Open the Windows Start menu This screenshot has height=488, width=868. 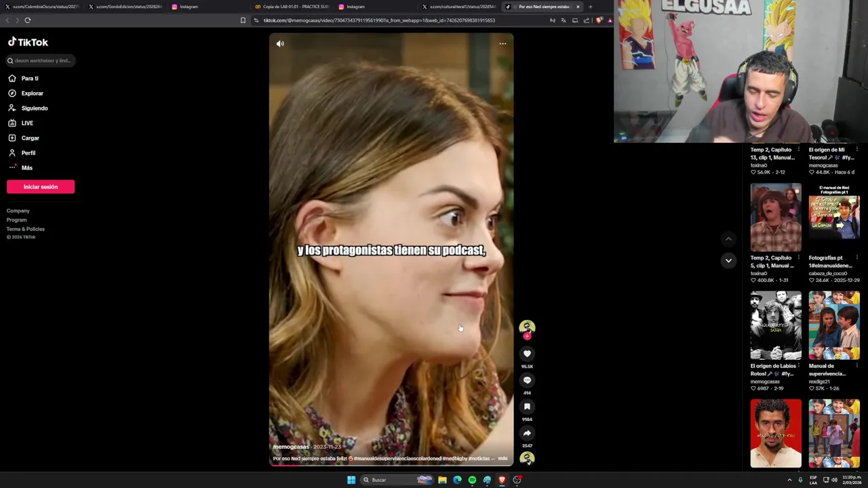[351, 480]
